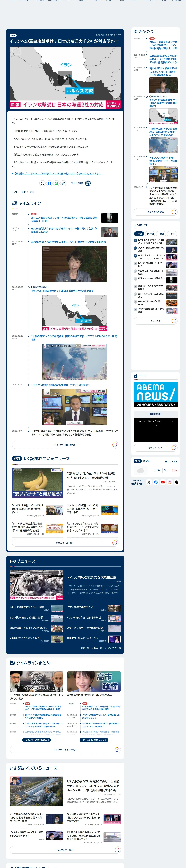Screen dimensions: 186x868
Task: Open タイムラインまとめ一覧へ button
Action: (x=65, y=750)
